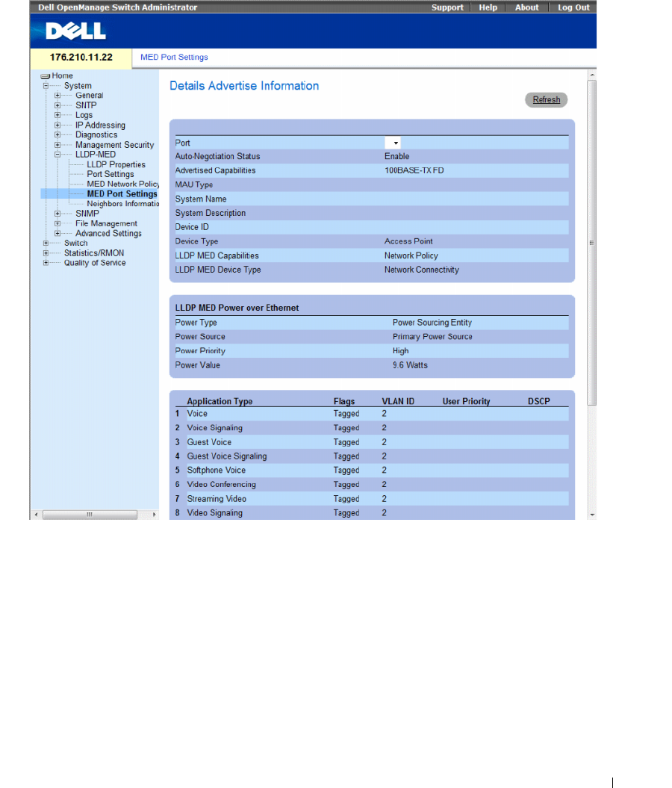Screen dimensions: 672x788
Task: Click the Application Type column header
Action: coord(220,401)
